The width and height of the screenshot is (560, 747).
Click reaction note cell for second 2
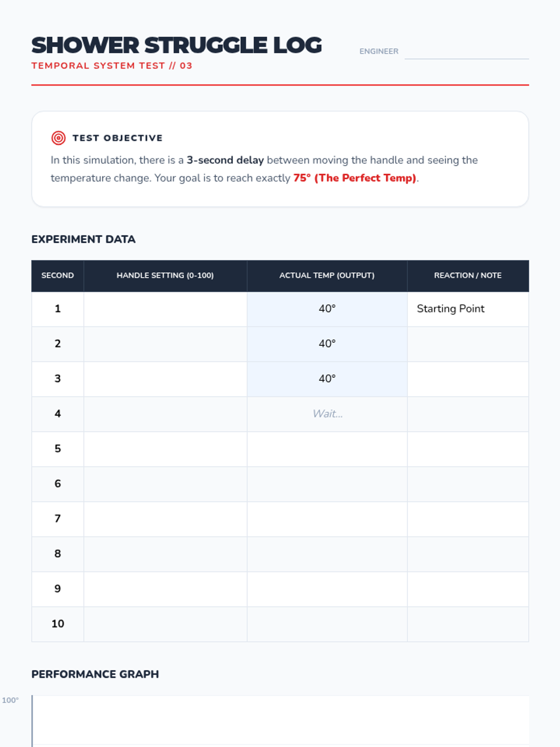468,344
